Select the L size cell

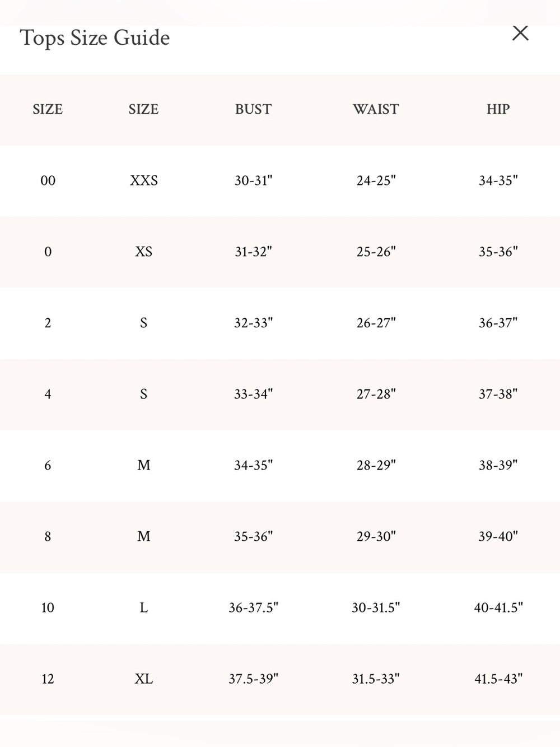(144, 607)
